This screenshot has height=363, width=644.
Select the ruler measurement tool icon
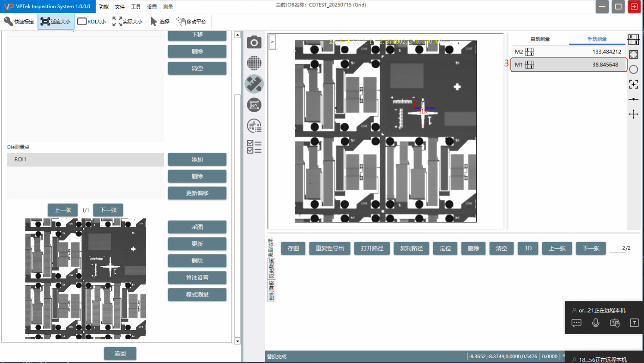(254, 84)
